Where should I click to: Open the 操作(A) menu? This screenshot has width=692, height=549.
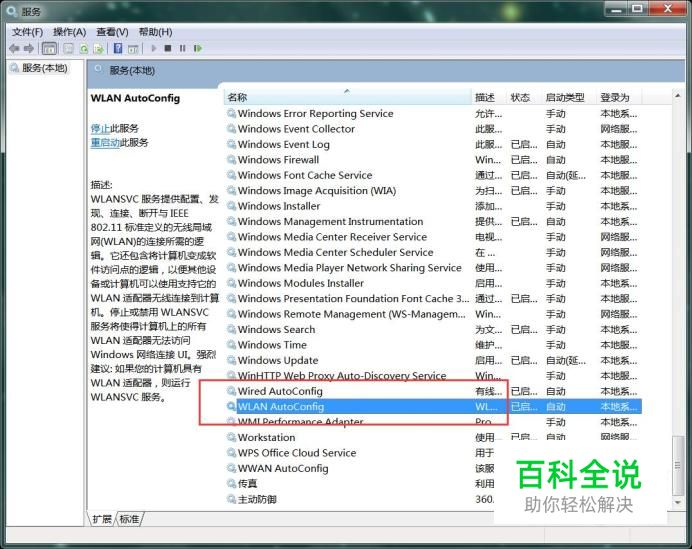(x=69, y=32)
